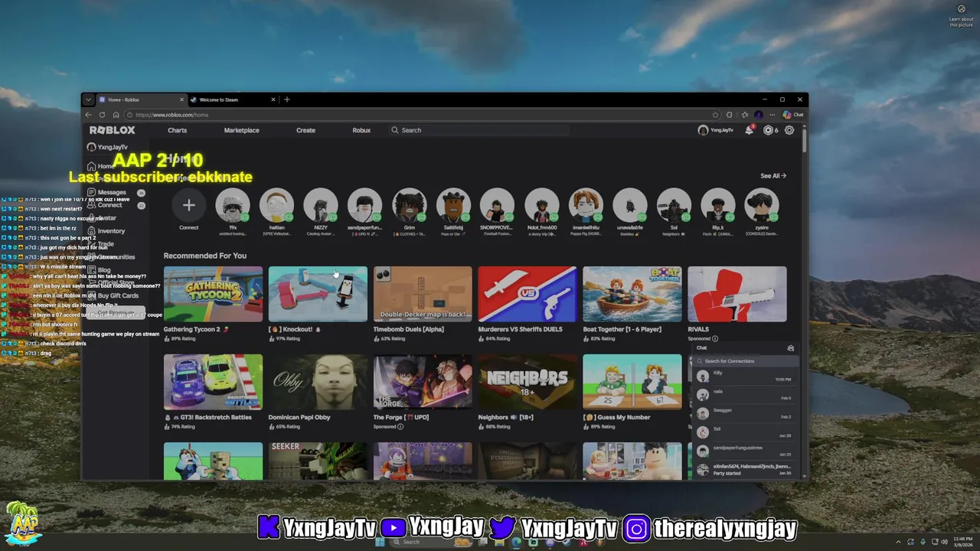Open the Robux menu
980x551 pixels.
pos(361,130)
